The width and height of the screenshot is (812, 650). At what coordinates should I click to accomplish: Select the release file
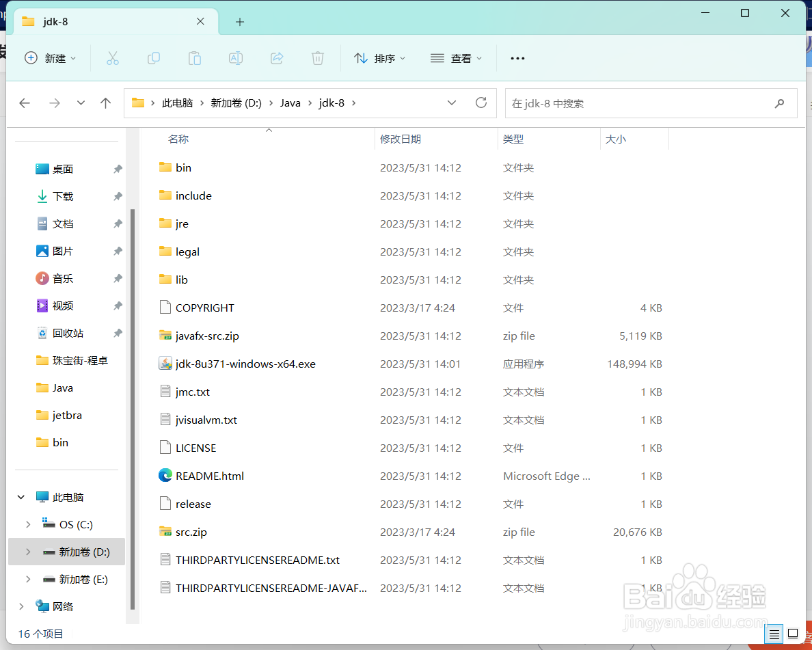193,504
